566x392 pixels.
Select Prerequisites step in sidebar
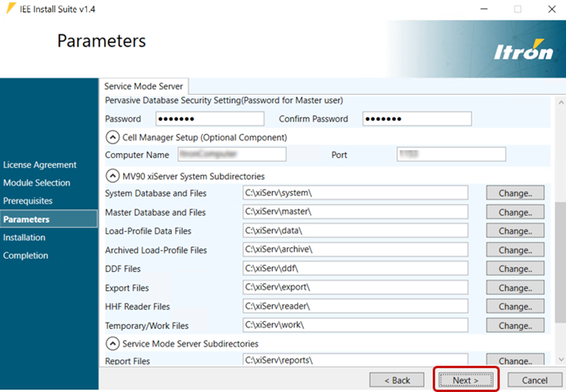28,201
